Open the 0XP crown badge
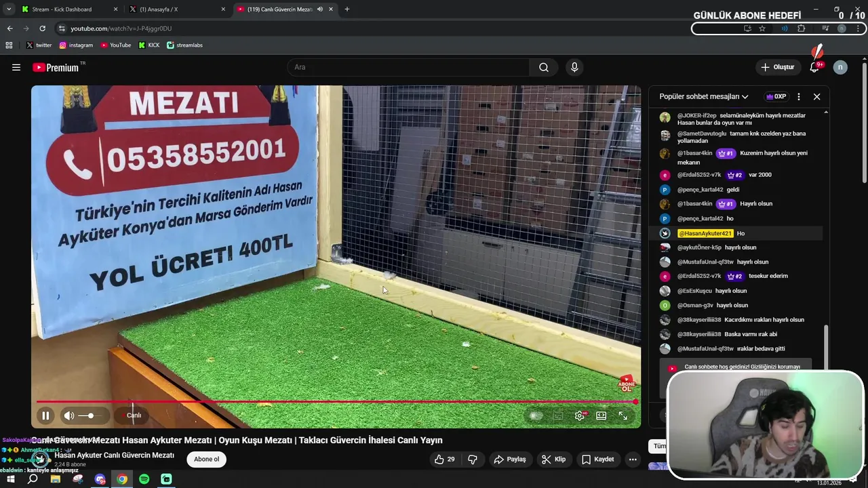 tap(776, 97)
